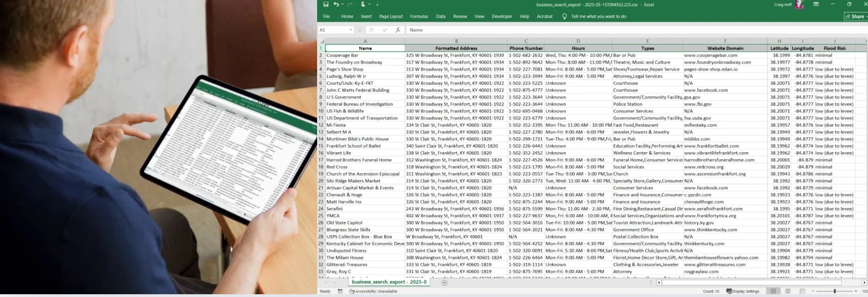Open the undo history dropdown arrow
The image size is (868, 297).
[342, 5]
